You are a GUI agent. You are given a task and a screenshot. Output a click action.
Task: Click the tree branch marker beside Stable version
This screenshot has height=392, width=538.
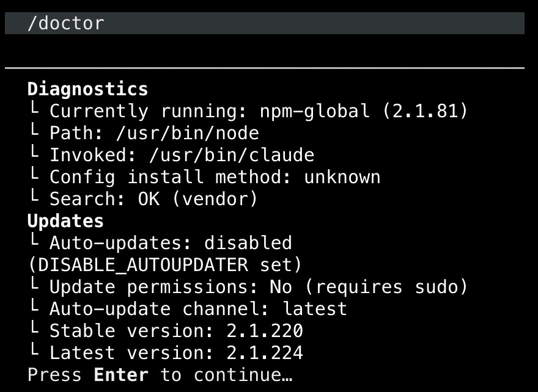34,329
